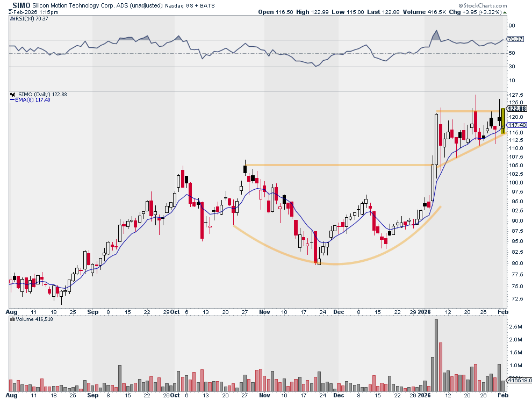Click the 416518.0 volume value tag
Screen dimensions: 532x400
(x=520, y=380)
